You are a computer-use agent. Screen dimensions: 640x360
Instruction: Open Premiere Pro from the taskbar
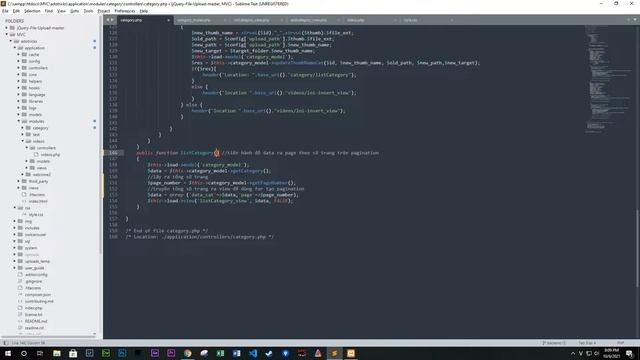click(x=171, y=353)
